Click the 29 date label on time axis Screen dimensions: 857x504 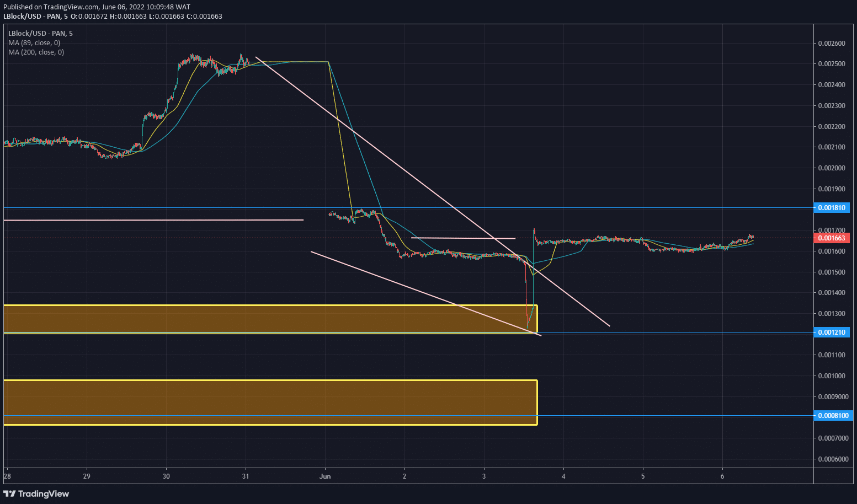87,476
